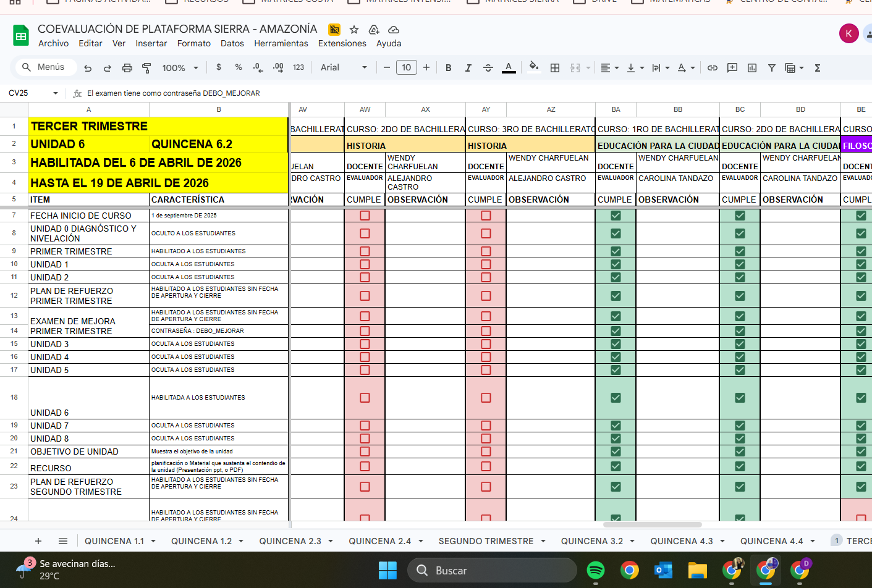Create a filter with the funnel icon
Screen dimensions: 872x588
(771, 68)
